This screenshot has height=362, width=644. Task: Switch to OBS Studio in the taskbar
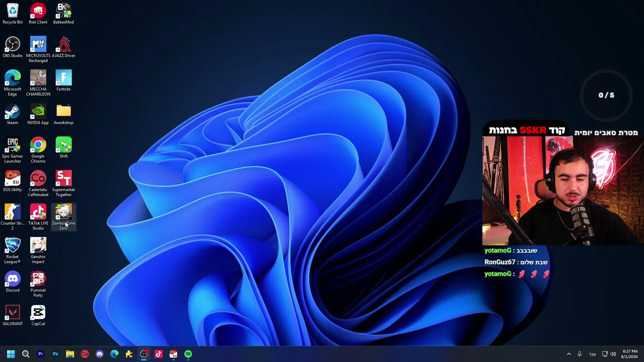[x=144, y=354]
